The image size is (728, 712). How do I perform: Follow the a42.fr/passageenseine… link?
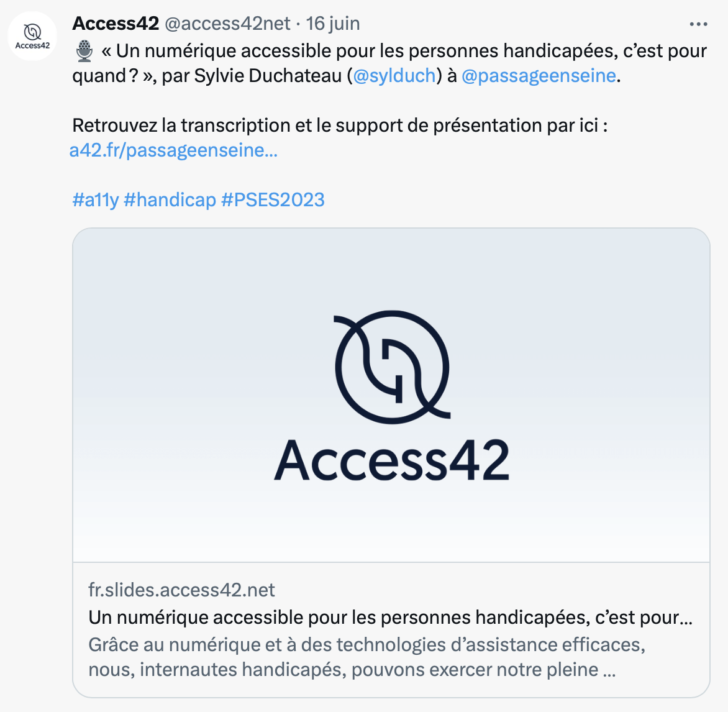[173, 150]
